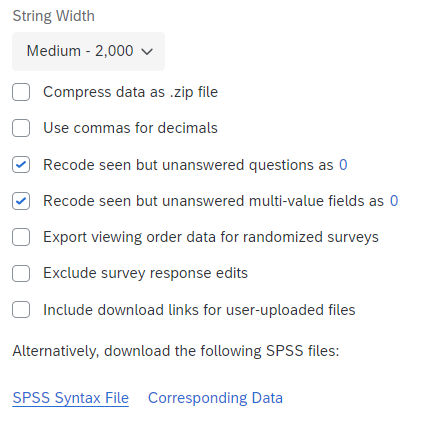
Task: Click the chevron arrow beside Medium - 2,000
Action: 147,52
